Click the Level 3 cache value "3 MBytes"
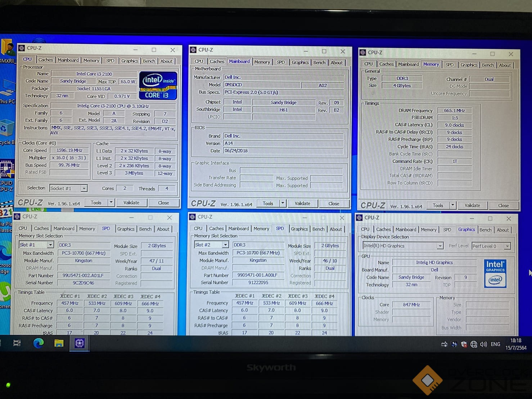The image size is (532, 399). (134, 173)
